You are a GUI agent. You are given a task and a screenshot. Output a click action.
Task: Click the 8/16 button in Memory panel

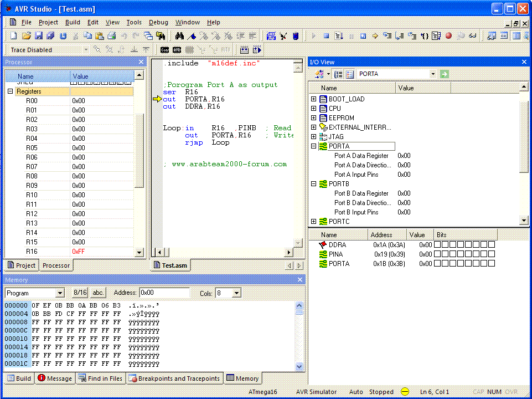[80, 293]
